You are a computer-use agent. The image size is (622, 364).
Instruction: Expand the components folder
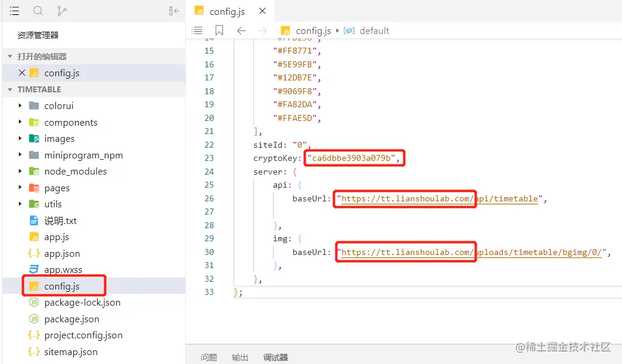point(20,122)
